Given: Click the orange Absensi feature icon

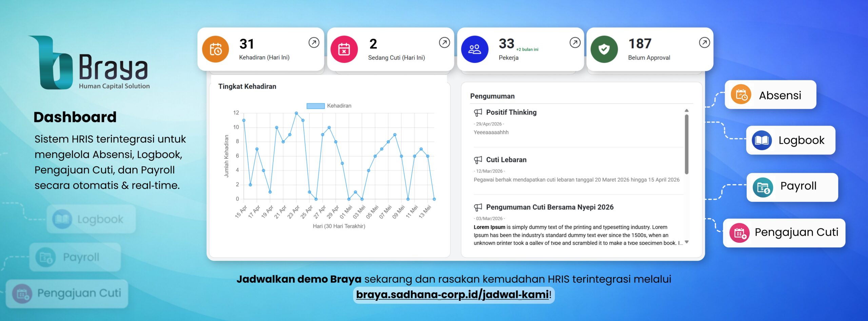Looking at the screenshot, I should coord(741,94).
